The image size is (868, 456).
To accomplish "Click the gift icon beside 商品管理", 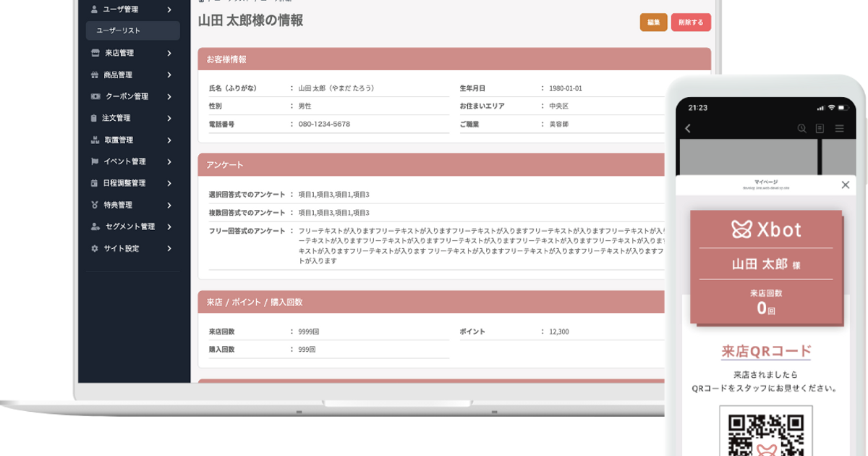I will click(x=95, y=75).
